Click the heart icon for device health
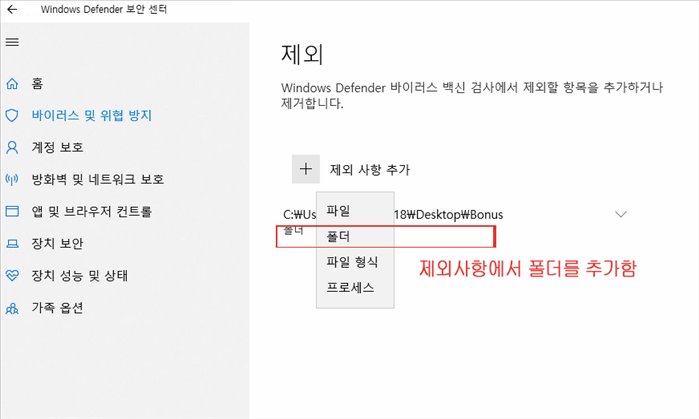Screen dimensions: 699x419 pyautogui.click(x=12, y=275)
